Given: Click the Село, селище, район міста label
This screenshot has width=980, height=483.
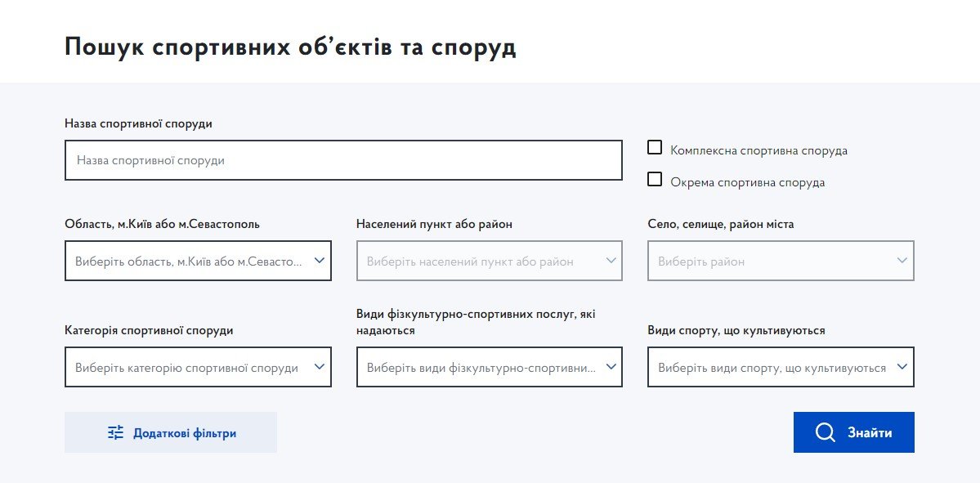Looking at the screenshot, I should point(720,224).
